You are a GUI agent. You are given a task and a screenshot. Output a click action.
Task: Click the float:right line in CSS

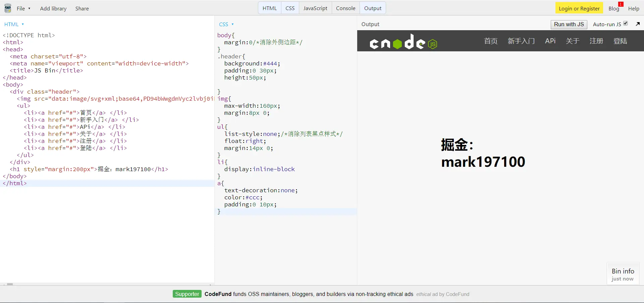[x=245, y=141]
